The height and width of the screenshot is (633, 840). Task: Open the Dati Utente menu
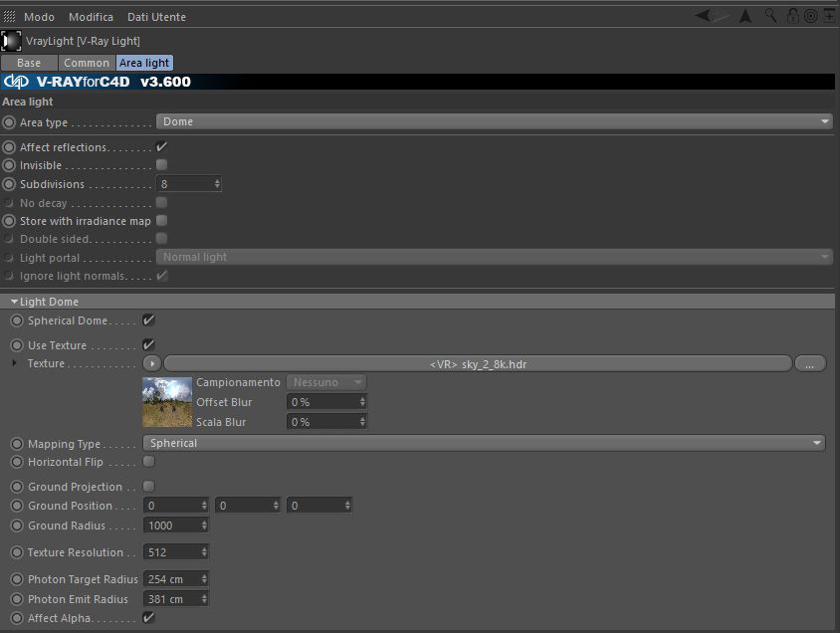pyautogui.click(x=156, y=17)
